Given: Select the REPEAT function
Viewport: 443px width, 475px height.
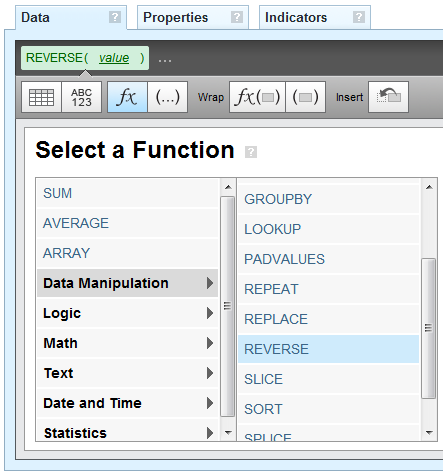Looking at the screenshot, I should point(328,289).
